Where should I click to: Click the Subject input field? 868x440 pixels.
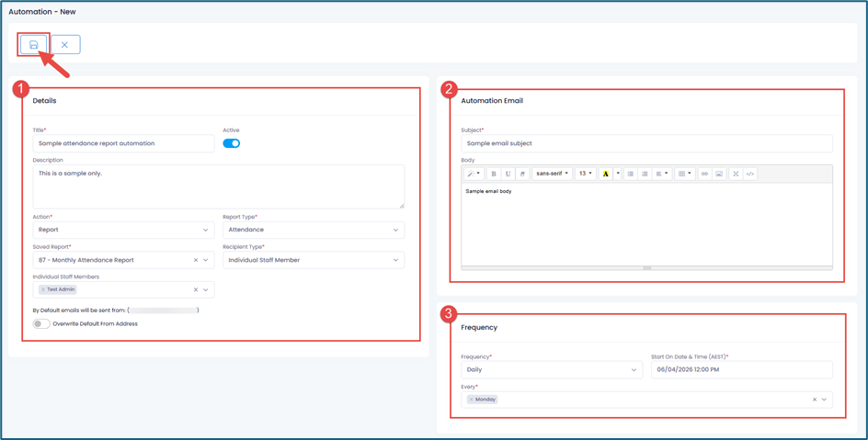point(646,144)
